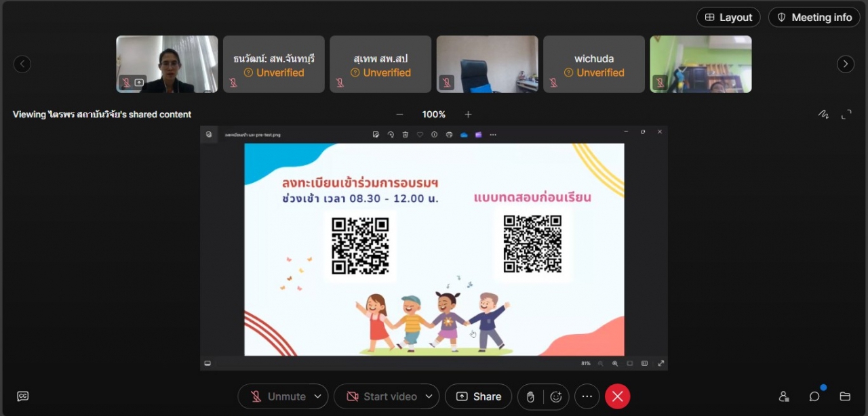Click the Share button
This screenshot has width=868, height=416.
pos(478,396)
